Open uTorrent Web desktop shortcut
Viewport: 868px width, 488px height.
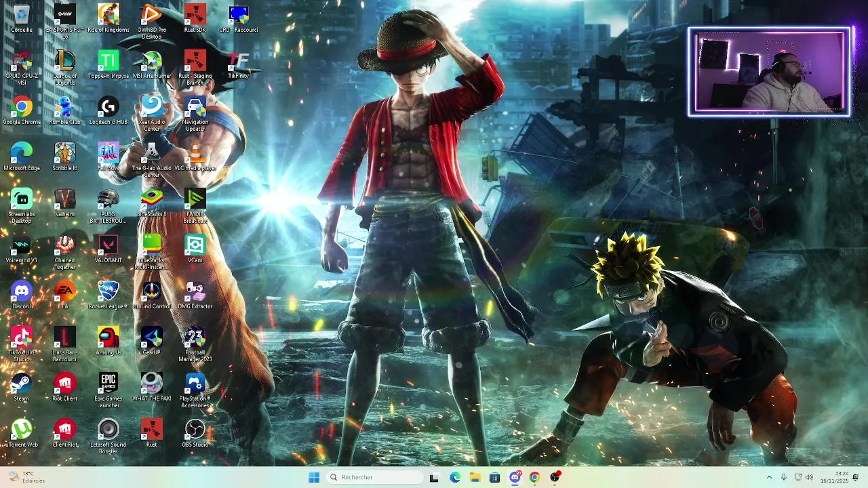(22, 433)
